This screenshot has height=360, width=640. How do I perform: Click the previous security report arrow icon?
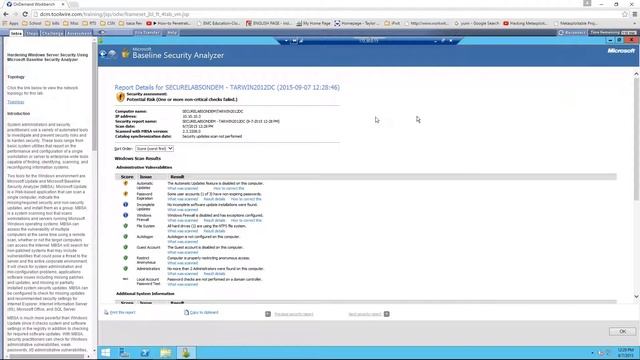coord(268,314)
